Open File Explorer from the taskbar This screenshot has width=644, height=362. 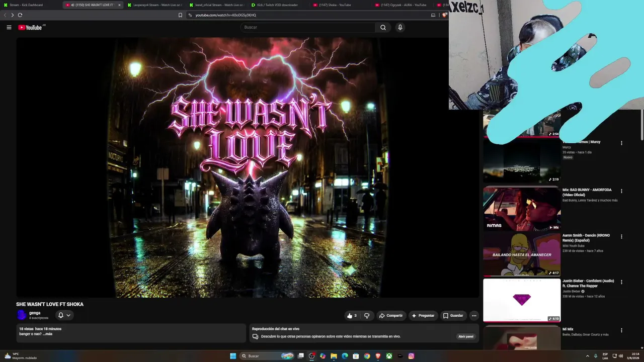pyautogui.click(x=334, y=356)
